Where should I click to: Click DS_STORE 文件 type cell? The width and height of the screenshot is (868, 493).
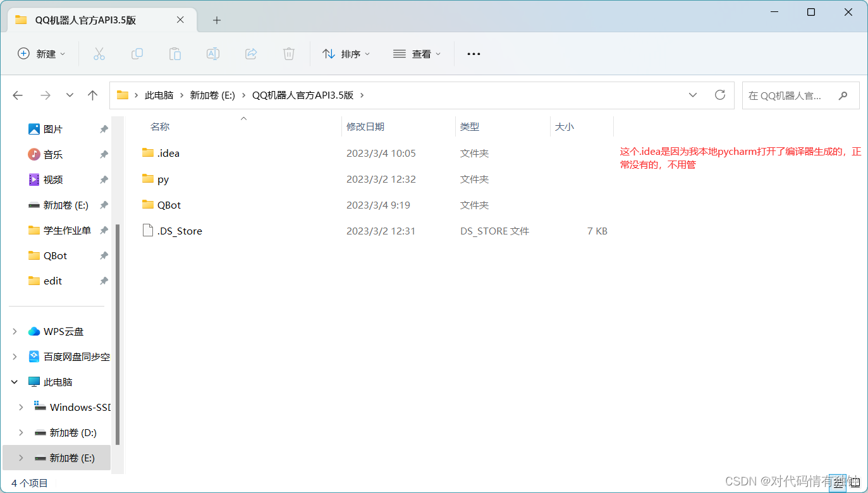tap(495, 231)
